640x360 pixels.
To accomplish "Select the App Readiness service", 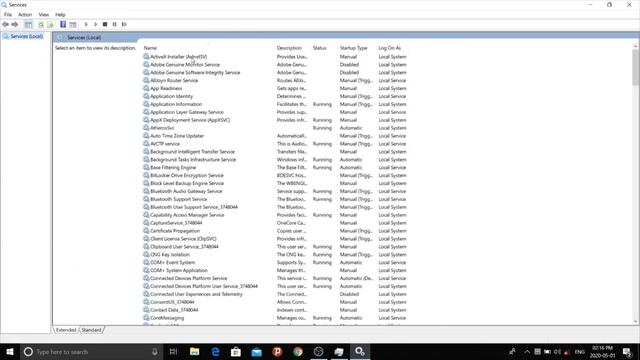I will pyautogui.click(x=166, y=88).
